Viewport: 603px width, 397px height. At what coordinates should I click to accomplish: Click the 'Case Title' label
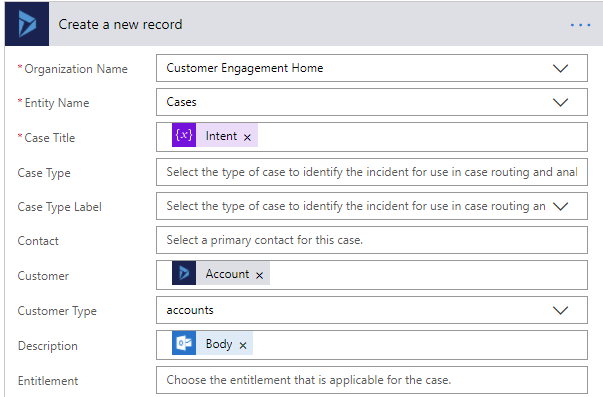50,138
